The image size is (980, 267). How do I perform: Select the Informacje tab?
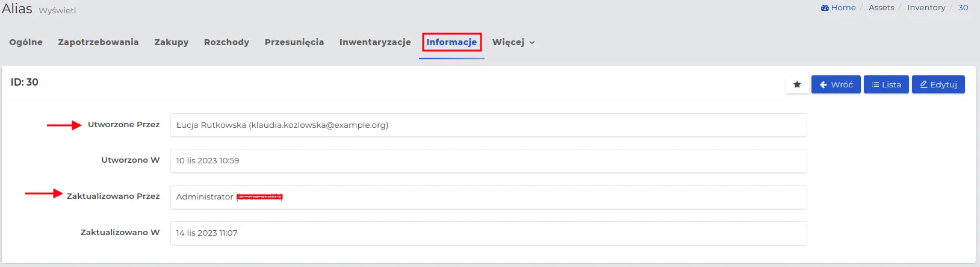point(451,42)
